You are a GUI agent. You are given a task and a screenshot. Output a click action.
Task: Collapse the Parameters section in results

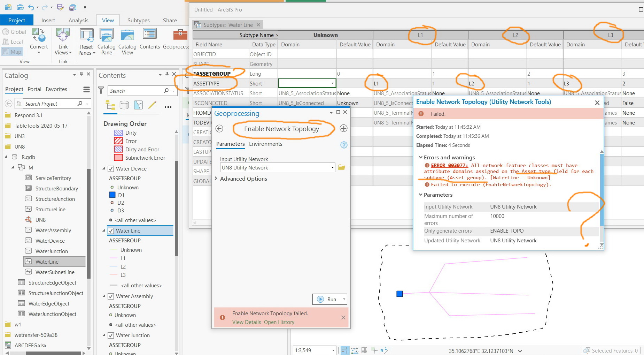[421, 195]
